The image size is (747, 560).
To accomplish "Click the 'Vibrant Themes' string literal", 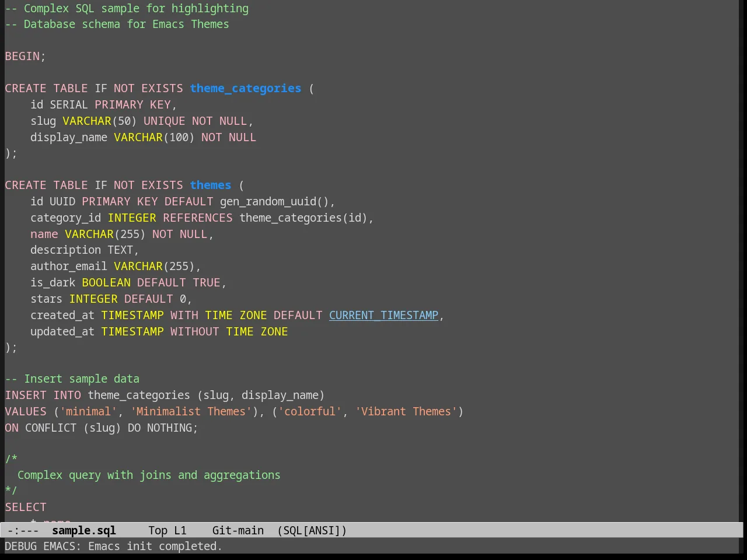I will (406, 411).
